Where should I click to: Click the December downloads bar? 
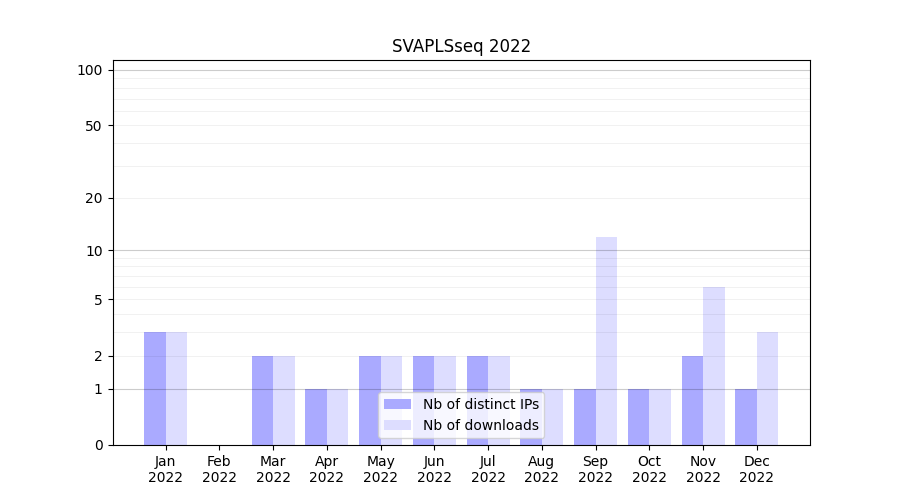point(767,388)
